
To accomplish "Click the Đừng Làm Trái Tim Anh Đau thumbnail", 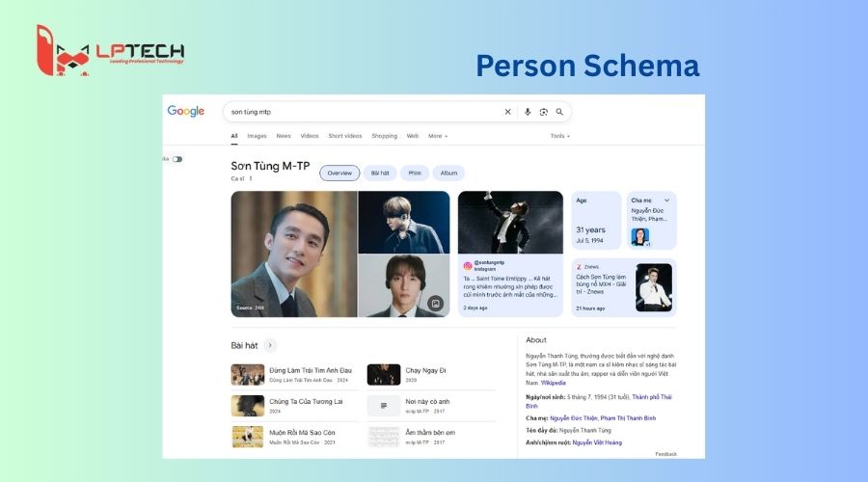I will pos(248,375).
